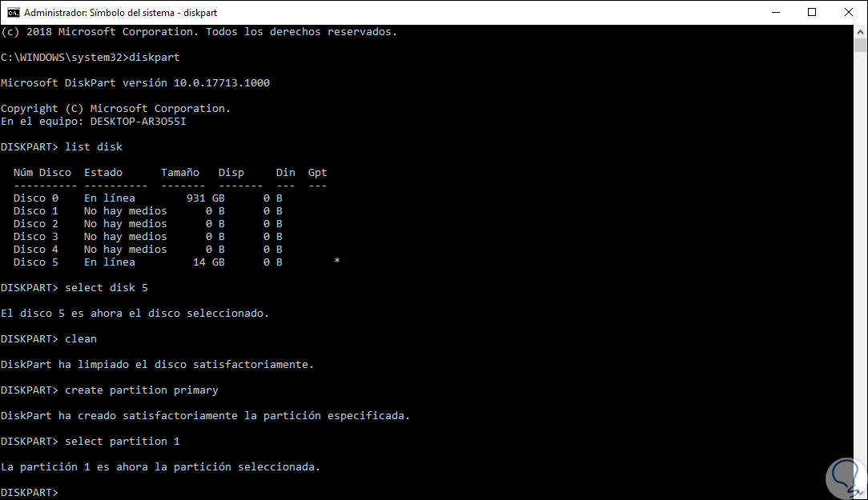Click 'En línea' status of Disco 0
This screenshot has height=500, width=868.
pos(110,198)
